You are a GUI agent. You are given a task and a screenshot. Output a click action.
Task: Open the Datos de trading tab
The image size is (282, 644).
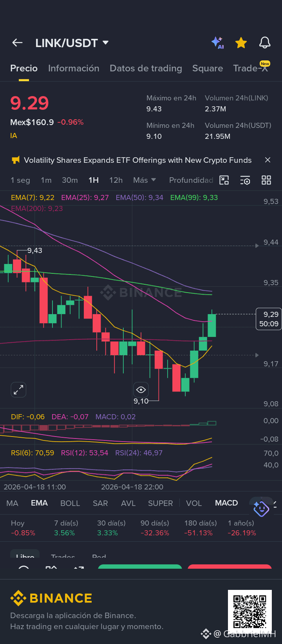[x=146, y=68]
